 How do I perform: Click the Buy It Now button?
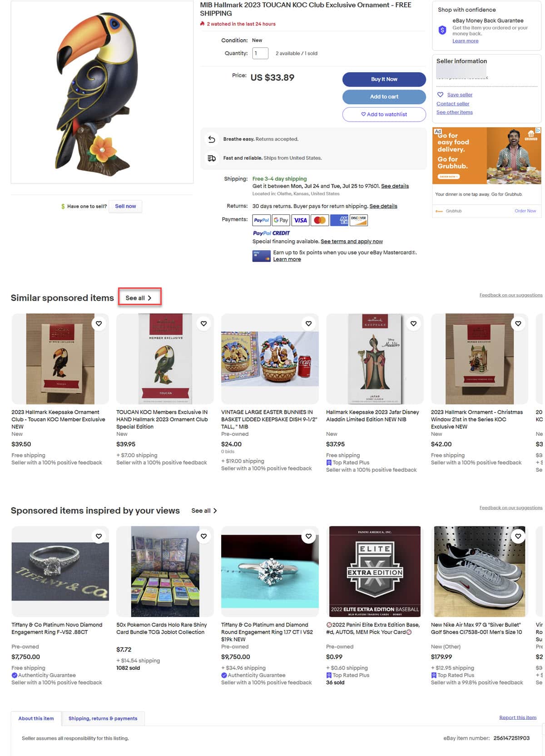pyautogui.click(x=384, y=79)
